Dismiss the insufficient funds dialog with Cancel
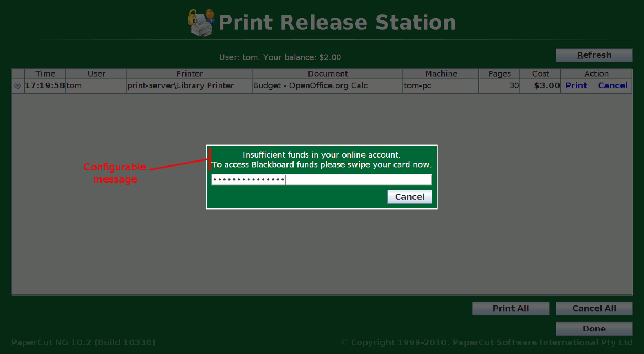Viewport: 644px width, 354px height. point(409,197)
